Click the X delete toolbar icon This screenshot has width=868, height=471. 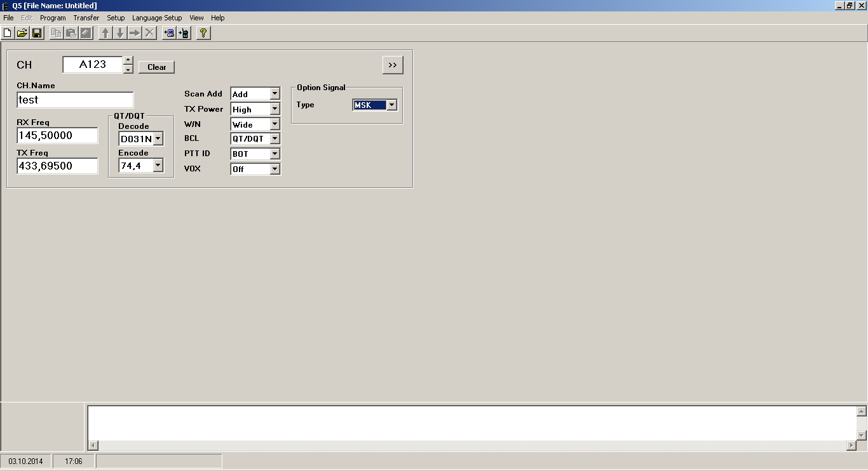coord(149,33)
